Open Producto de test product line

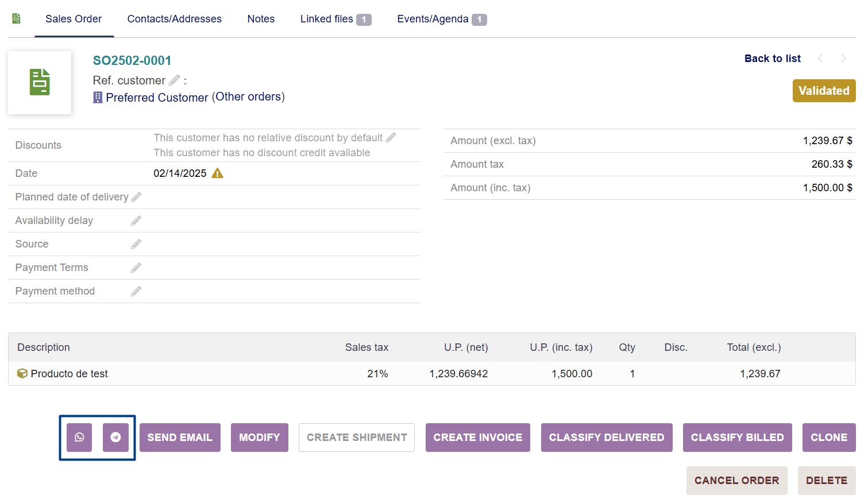pyautogui.click(x=69, y=374)
